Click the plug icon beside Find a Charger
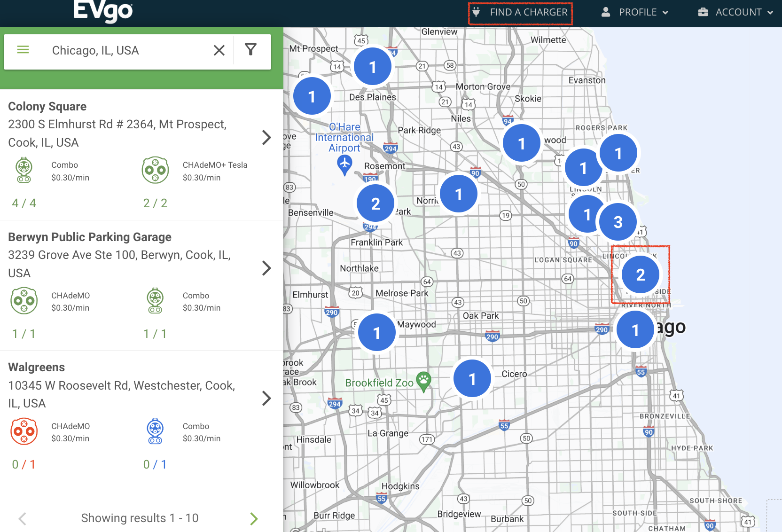Screen dimensions: 782x532 coord(476,12)
